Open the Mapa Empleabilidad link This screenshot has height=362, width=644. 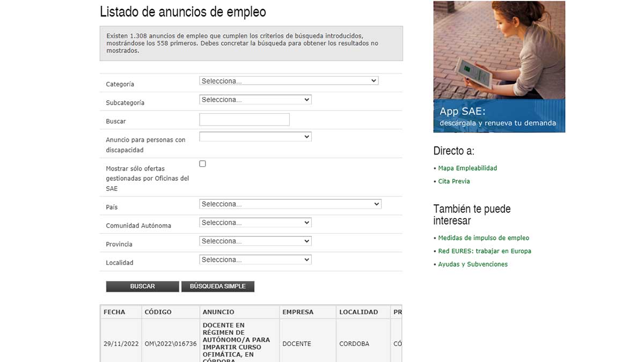467,168
